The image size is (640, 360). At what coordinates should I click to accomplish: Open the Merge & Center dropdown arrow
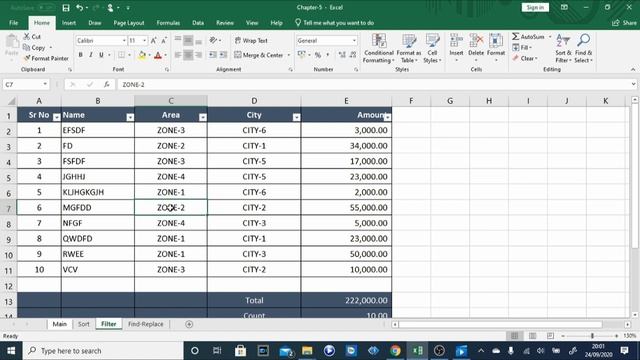(289, 55)
